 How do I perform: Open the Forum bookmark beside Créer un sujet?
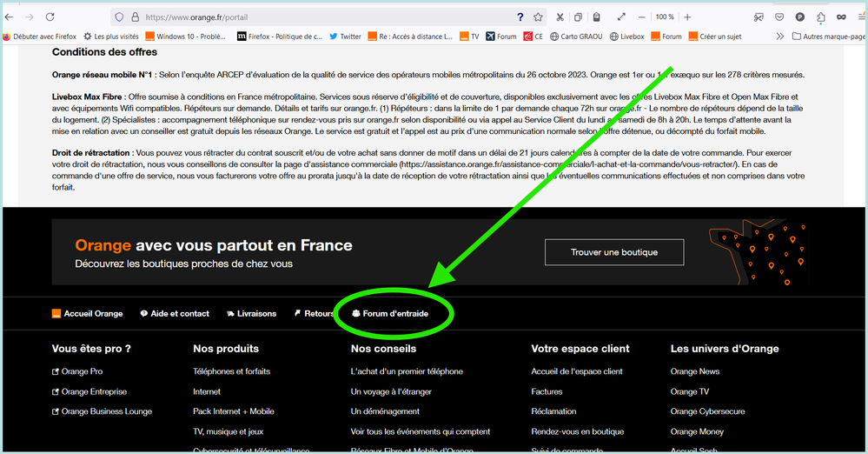pyautogui.click(x=666, y=37)
